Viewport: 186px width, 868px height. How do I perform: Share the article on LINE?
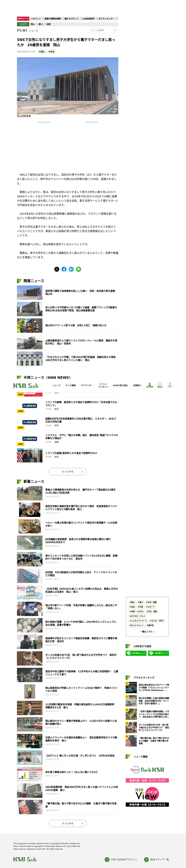tap(79, 269)
